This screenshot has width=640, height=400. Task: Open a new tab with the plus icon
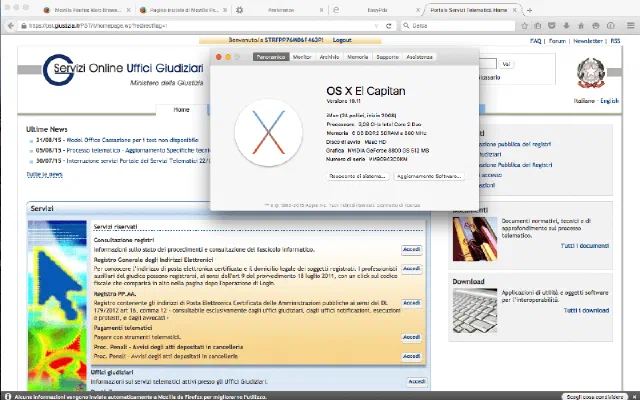click(529, 10)
